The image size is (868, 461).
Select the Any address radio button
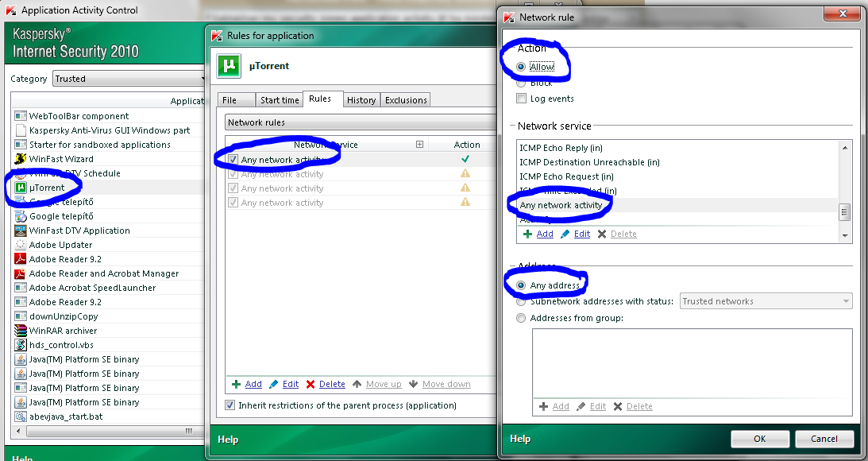click(521, 285)
